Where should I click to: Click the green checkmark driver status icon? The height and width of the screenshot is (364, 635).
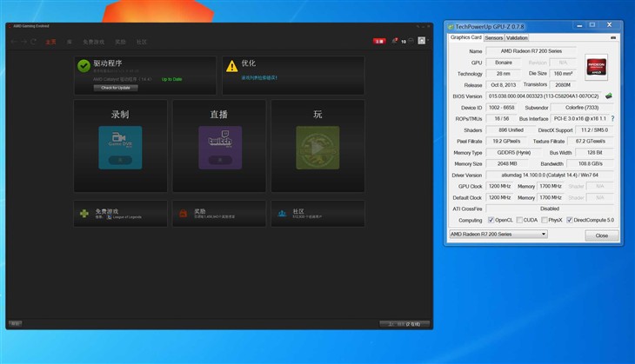pyautogui.click(x=84, y=66)
